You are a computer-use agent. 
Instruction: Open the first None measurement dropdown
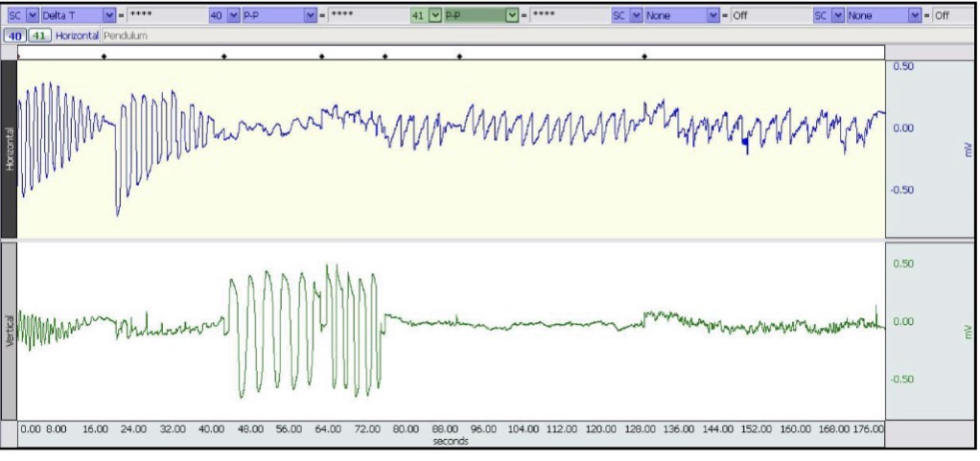click(x=712, y=16)
